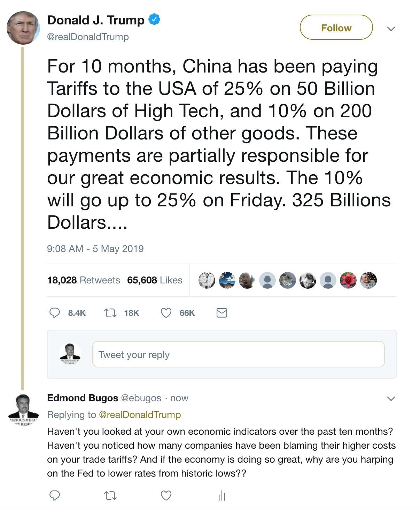420x509 pixels.
Task: Click the 'Tweet your reply' text field
Action: [x=238, y=354]
